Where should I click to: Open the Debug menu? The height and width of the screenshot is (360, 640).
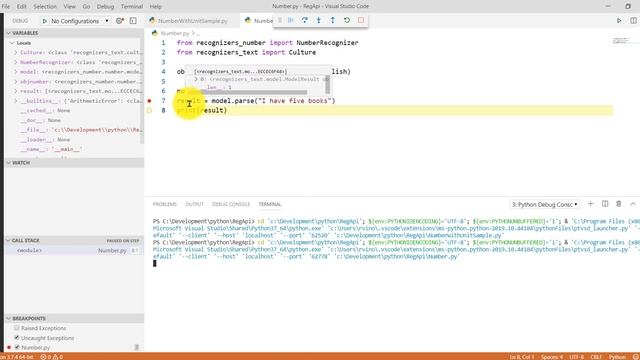[x=105, y=7]
